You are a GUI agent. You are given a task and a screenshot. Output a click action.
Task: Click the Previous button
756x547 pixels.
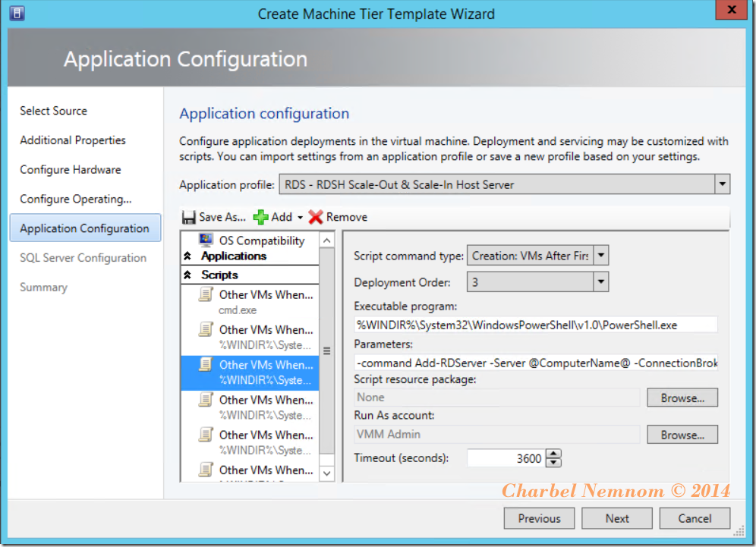point(539,519)
